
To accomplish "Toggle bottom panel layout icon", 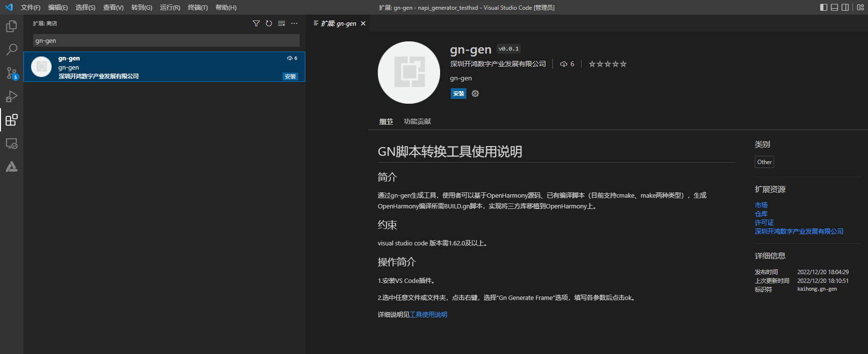I will (834, 7).
